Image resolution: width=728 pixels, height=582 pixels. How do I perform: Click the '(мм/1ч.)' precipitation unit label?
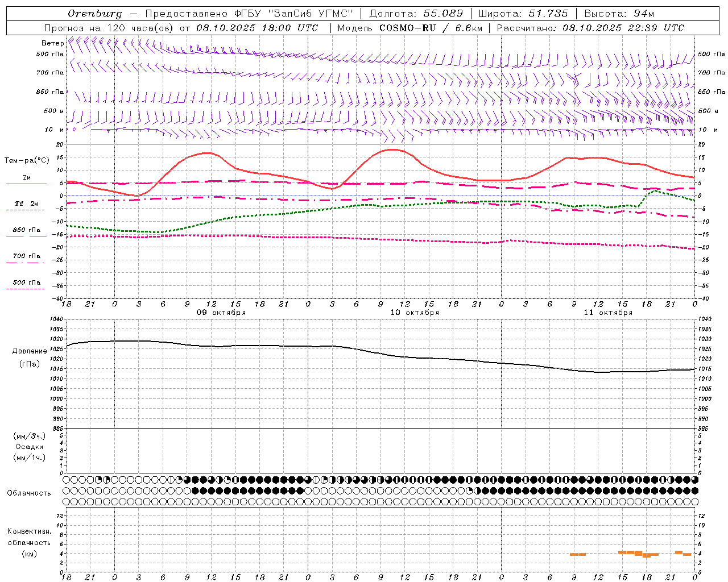[30, 458]
